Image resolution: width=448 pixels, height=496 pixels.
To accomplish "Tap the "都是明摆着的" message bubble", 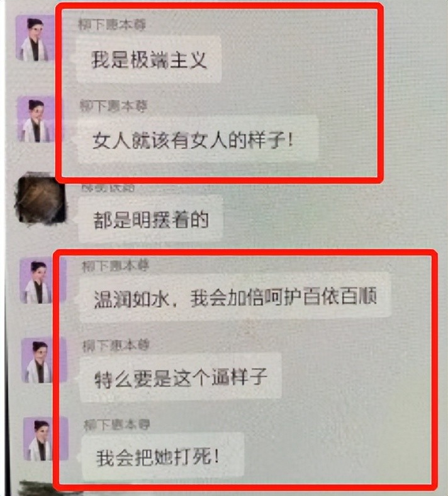I will click(150, 219).
